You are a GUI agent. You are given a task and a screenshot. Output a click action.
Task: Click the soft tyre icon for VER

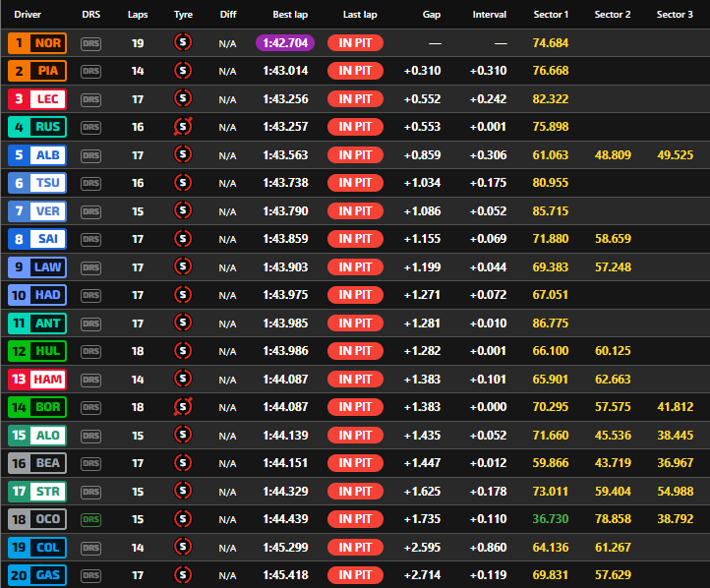[x=182, y=210]
